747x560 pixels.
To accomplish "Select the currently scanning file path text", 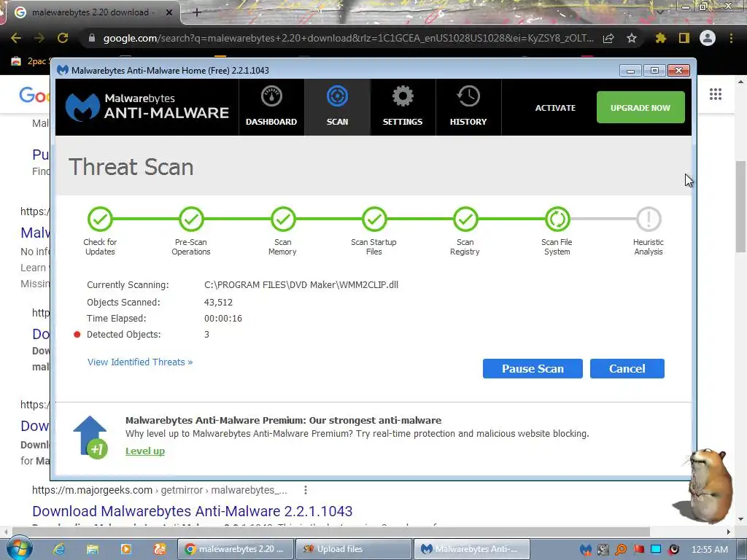I will [301, 285].
